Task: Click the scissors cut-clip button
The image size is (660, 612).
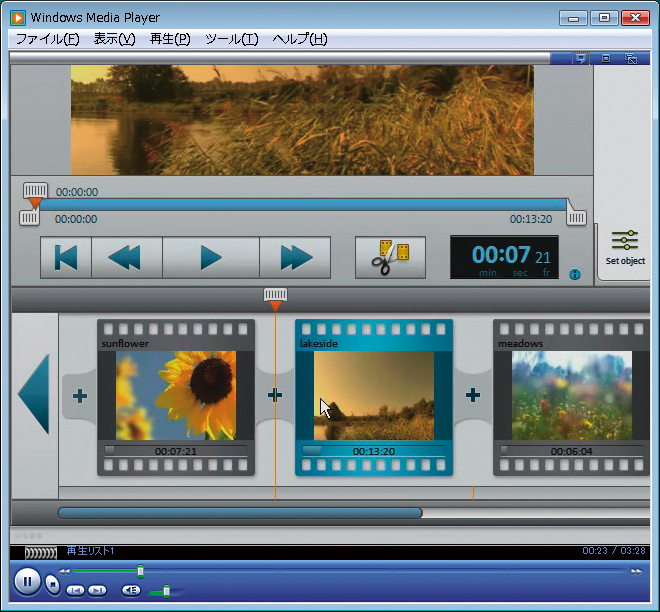Action: tap(390, 257)
